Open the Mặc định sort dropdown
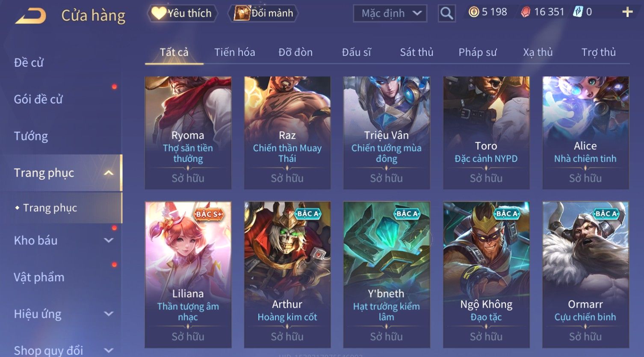Screen dimensions: 644x357 point(390,14)
